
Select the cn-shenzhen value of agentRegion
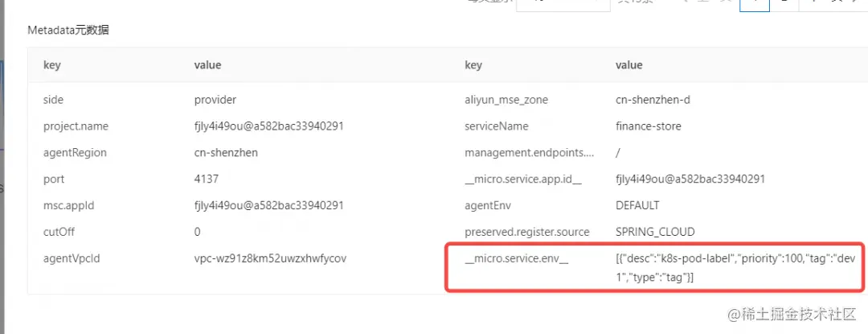(x=226, y=152)
